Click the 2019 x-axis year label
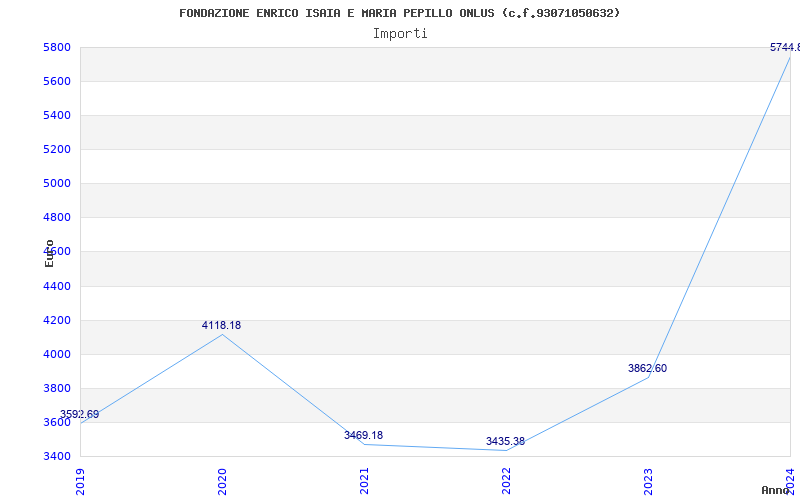800x500 pixels. pyautogui.click(x=80, y=482)
